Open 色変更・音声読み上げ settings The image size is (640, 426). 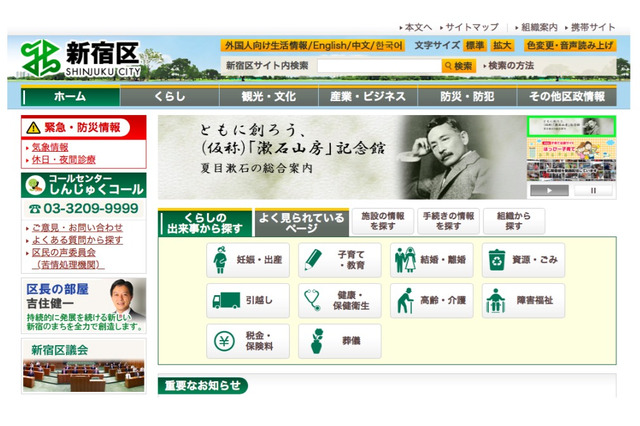570,45
